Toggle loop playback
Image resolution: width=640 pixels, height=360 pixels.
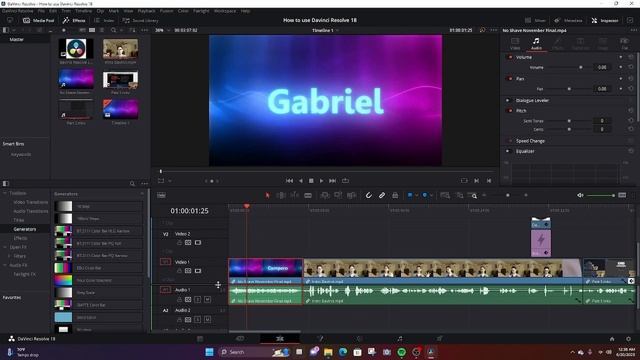pyautogui.click(x=345, y=180)
